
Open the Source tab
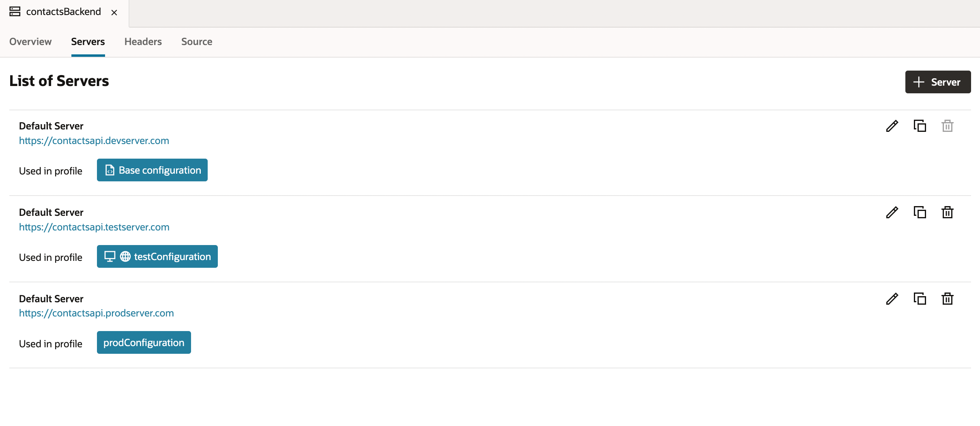[197, 42]
